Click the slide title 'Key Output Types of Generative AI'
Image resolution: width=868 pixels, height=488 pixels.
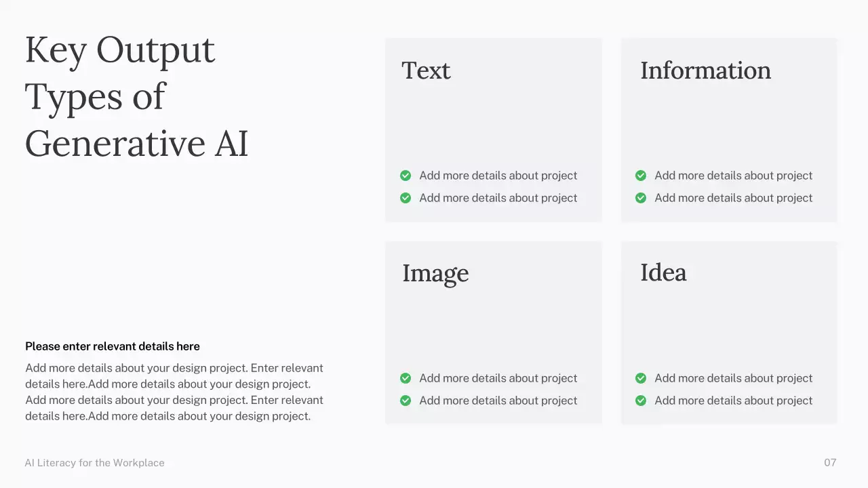136,96
